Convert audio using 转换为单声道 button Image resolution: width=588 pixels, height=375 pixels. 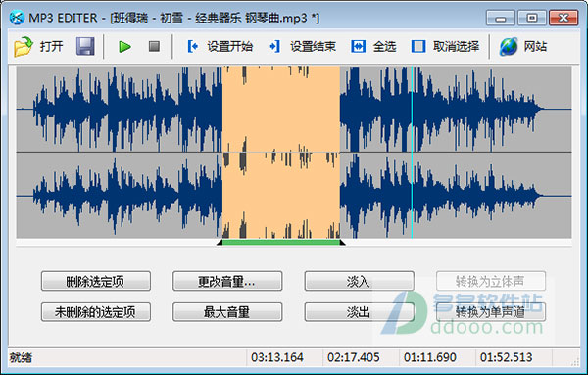coord(491,312)
